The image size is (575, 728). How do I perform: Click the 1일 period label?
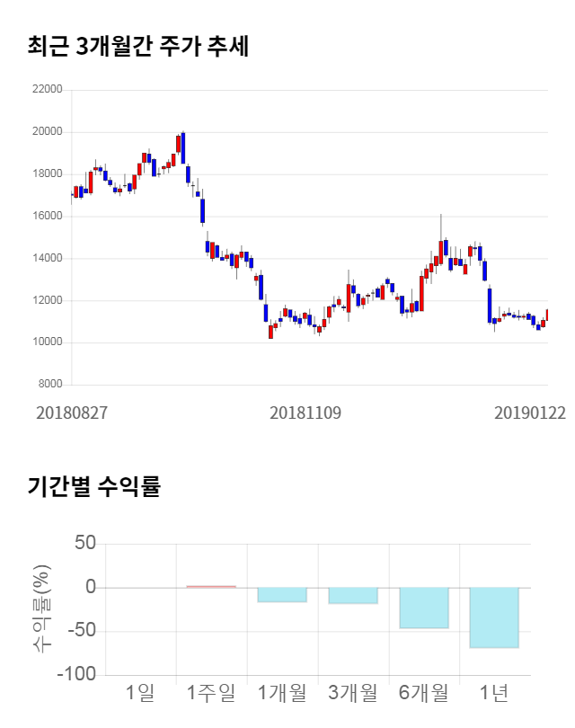pos(140,693)
